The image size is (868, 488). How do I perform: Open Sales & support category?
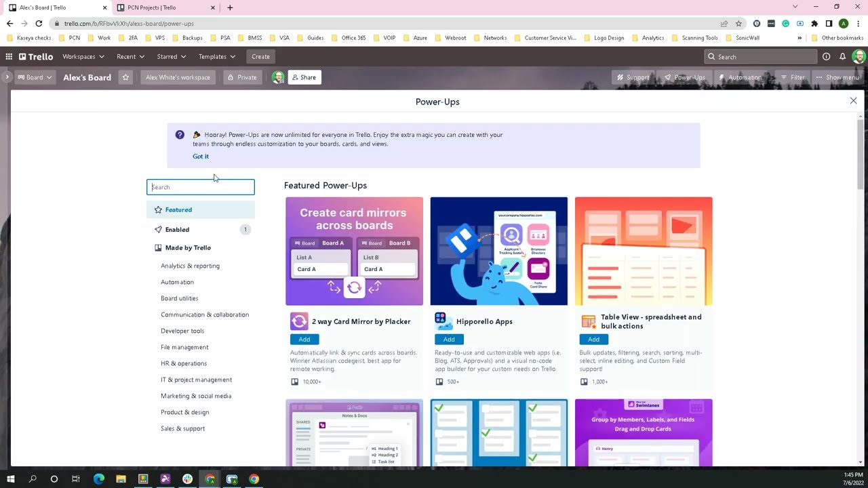[x=182, y=428]
